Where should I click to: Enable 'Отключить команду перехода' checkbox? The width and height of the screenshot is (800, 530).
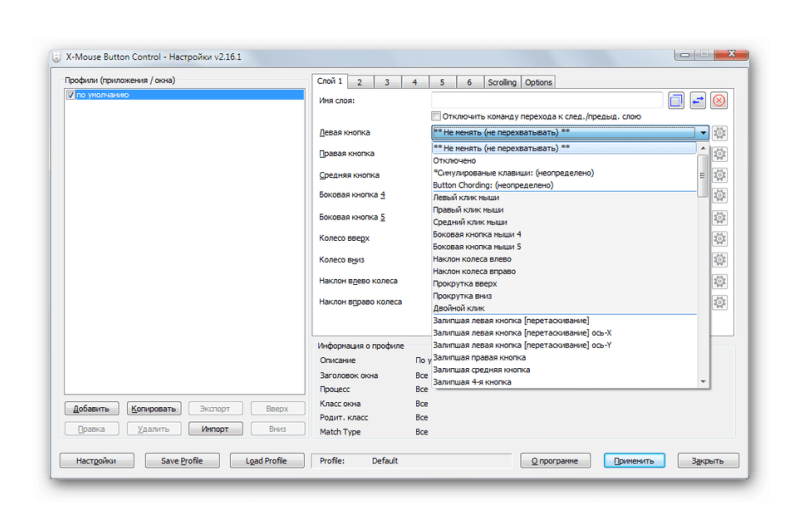pyautogui.click(x=436, y=116)
